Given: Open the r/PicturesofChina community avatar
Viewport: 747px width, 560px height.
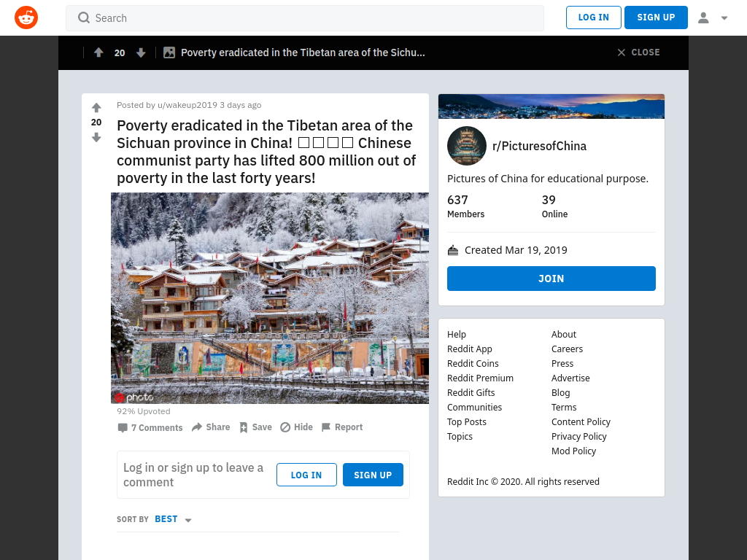Looking at the screenshot, I should pos(466,145).
